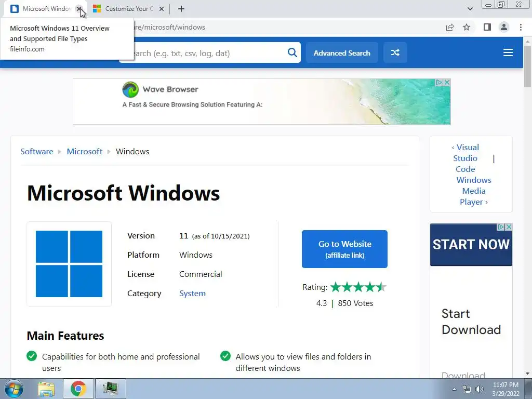This screenshot has width=532, height=399.
Task: Close the Microsoft Windows tab
Action: point(79,9)
